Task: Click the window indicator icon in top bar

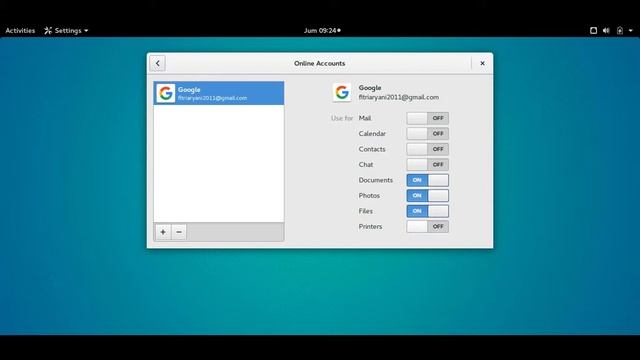Action: coord(593,31)
